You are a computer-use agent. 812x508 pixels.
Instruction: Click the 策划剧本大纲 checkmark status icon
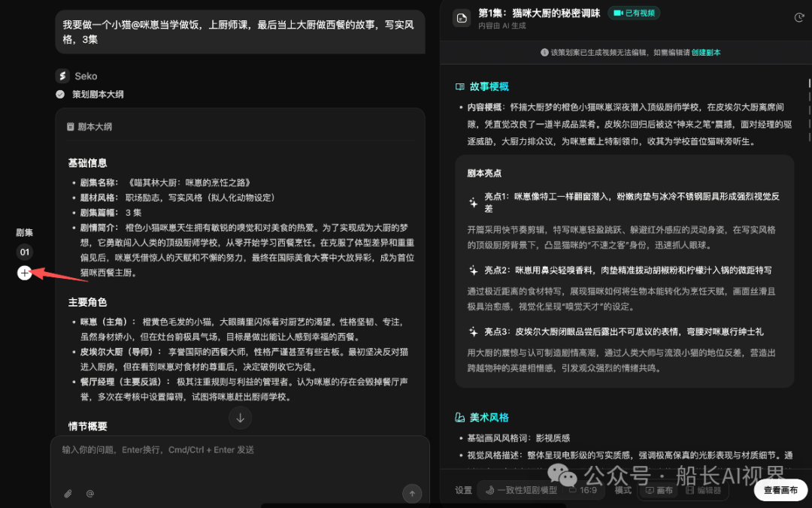click(60, 94)
